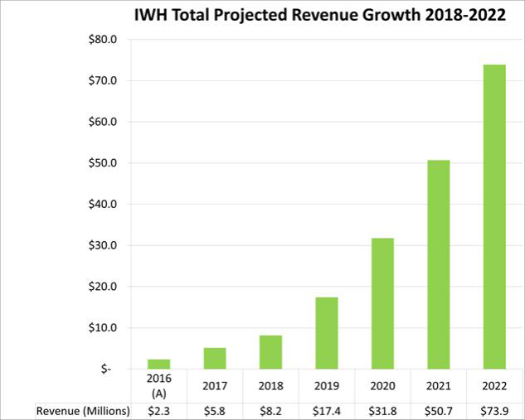The height and width of the screenshot is (420, 525).
Task: Click the 2019 year label
Action: point(327,385)
